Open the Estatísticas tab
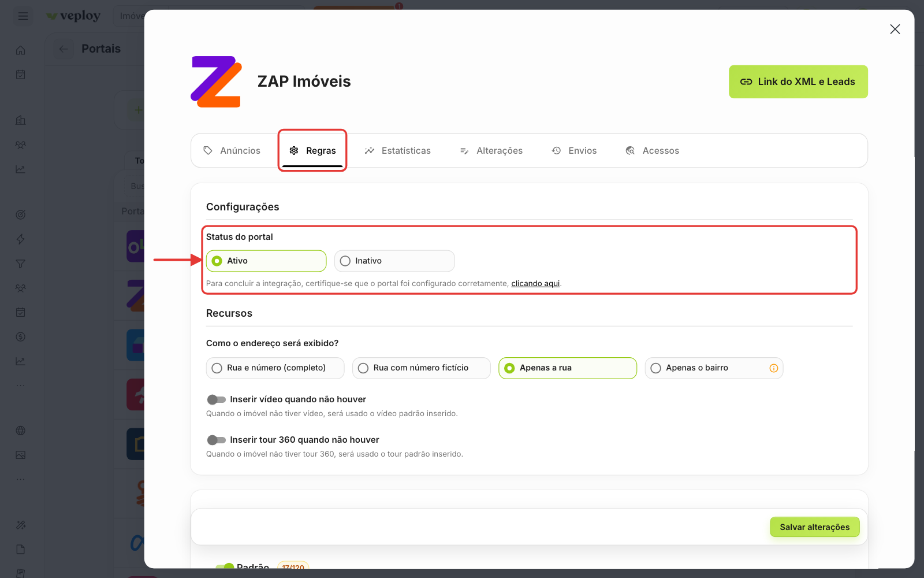 pyautogui.click(x=398, y=151)
